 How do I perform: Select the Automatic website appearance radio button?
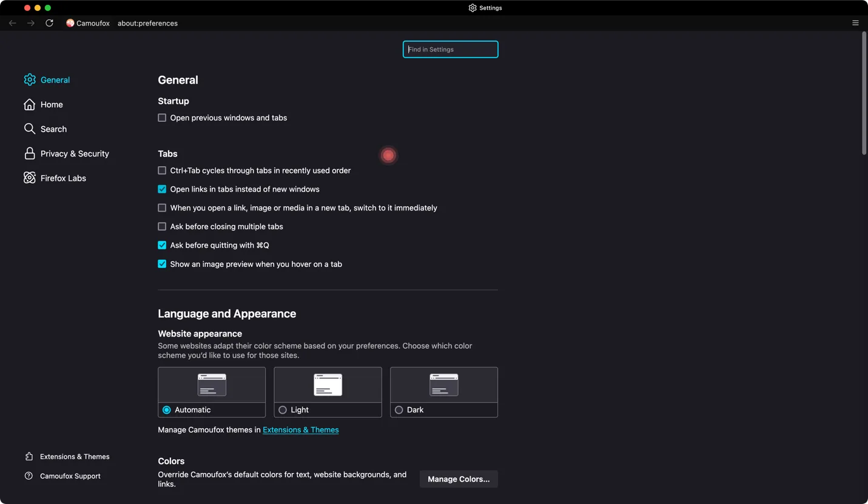pyautogui.click(x=167, y=410)
